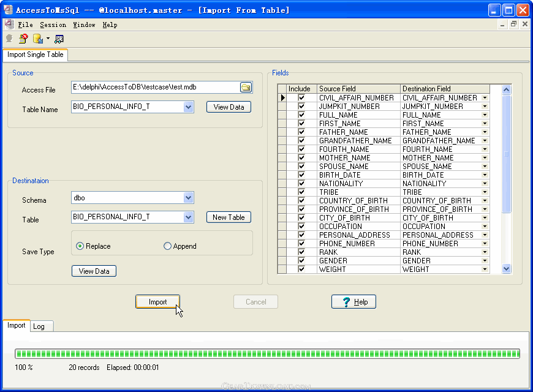Open destination dropdown for MOTHER_NAME

point(485,158)
